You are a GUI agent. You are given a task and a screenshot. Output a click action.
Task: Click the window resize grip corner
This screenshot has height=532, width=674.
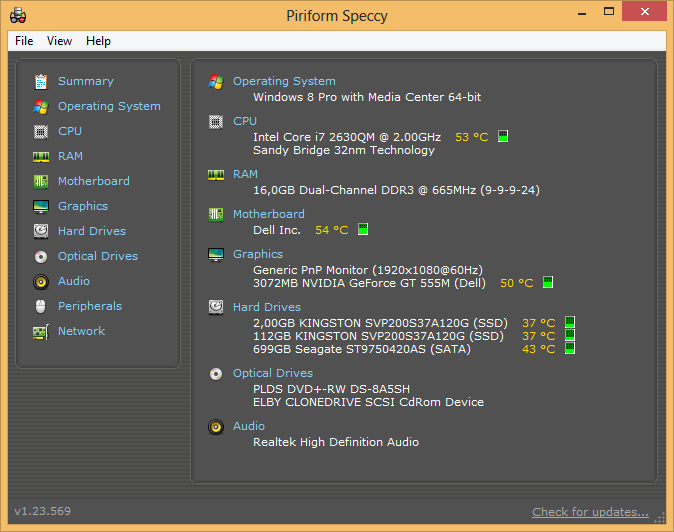click(x=660, y=519)
